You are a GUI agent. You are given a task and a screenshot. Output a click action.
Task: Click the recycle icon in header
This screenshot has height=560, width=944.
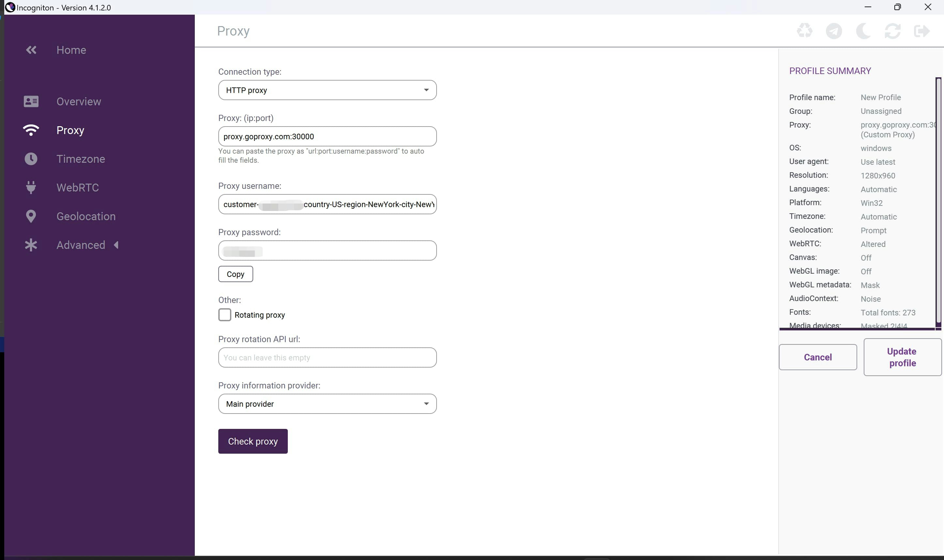tap(804, 31)
